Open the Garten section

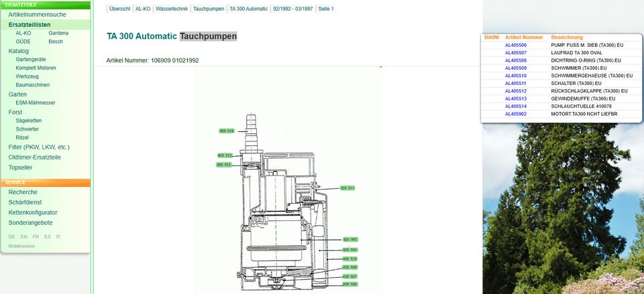click(17, 94)
